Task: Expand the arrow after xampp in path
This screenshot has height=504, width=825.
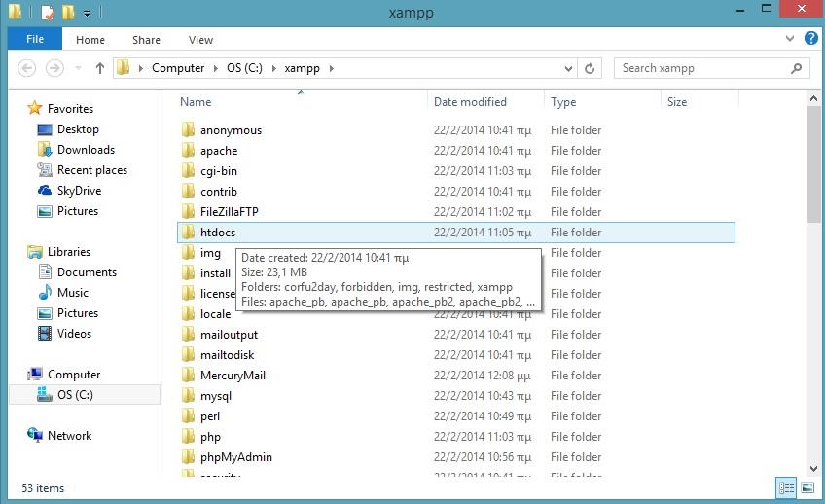Action: click(332, 68)
